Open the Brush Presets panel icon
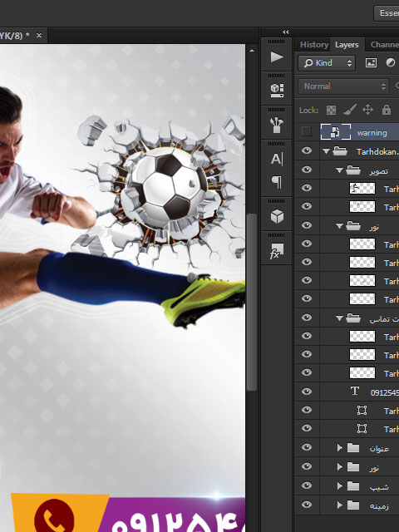This screenshot has height=532, width=399. click(277, 125)
